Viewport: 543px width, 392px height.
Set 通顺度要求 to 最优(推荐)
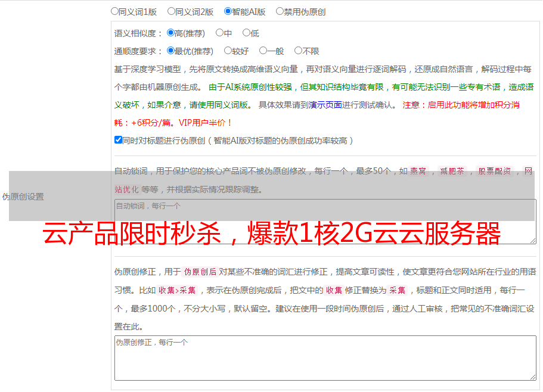click(x=170, y=51)
